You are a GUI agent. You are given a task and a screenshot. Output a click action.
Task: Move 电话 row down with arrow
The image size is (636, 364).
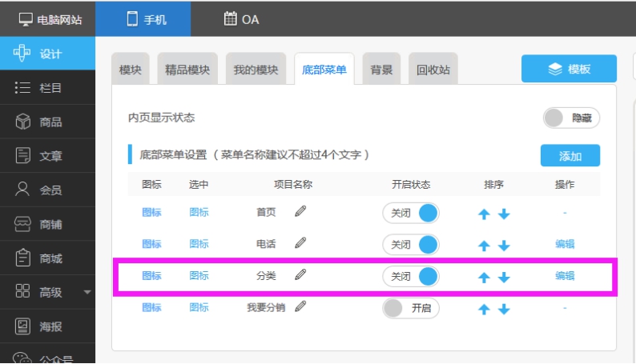click(x=504, y=246)
